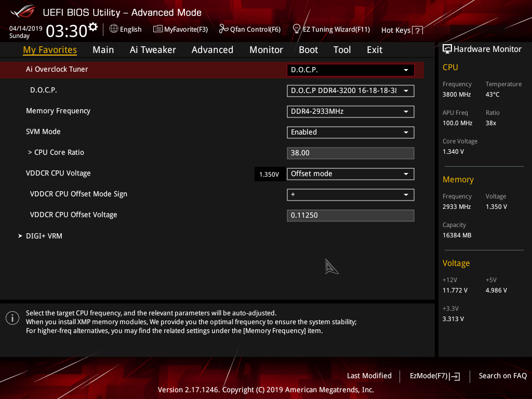Click the +12V reading 11.772 V
This screenshot has width=532, height=399.
tap(455, 290)
